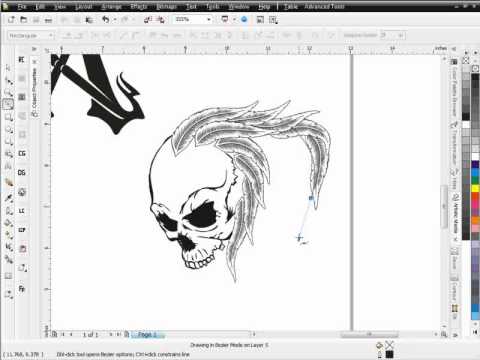Pick the green swatch in the palette

point(475,180)
